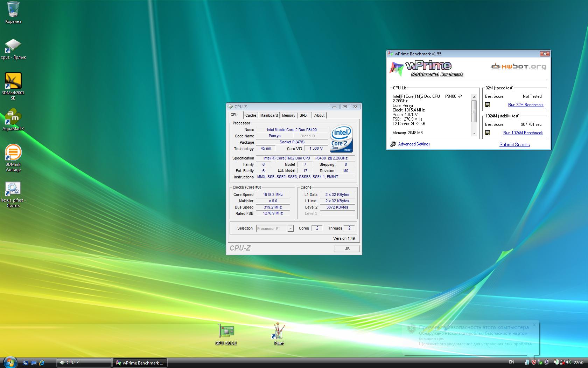Click the Package value Socket P (478)
The image size is (588, 368).
292,142
